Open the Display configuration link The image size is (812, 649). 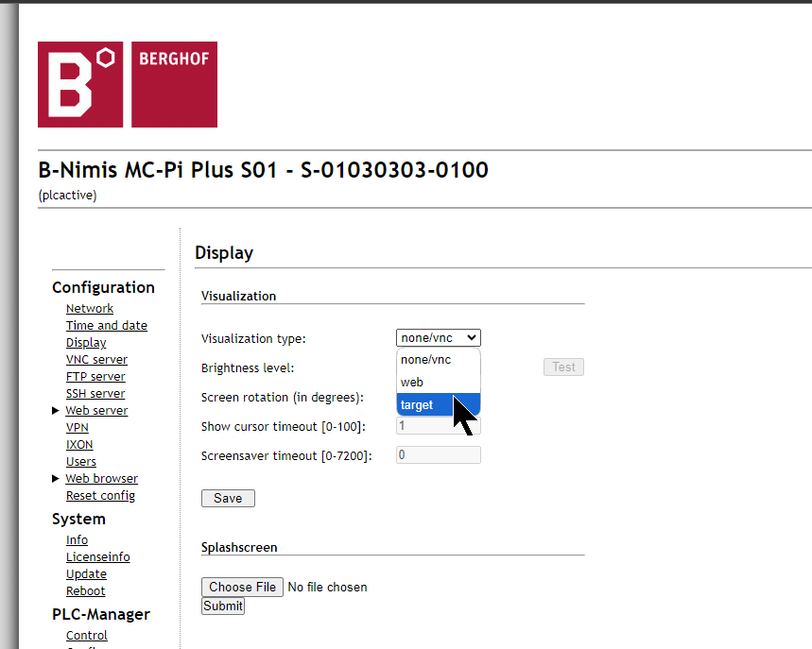(86, 343)
